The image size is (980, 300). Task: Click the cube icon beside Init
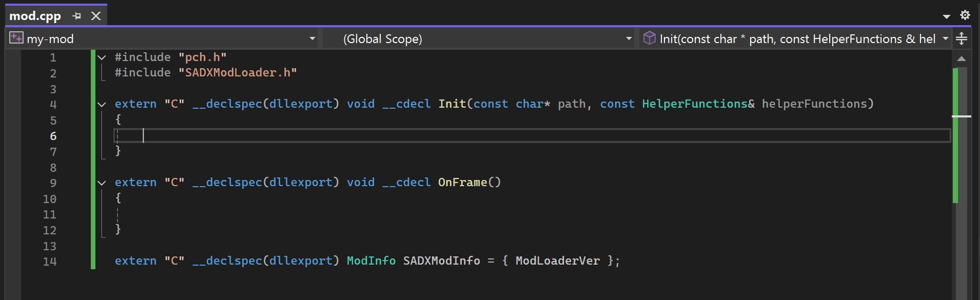click(649, 38)
